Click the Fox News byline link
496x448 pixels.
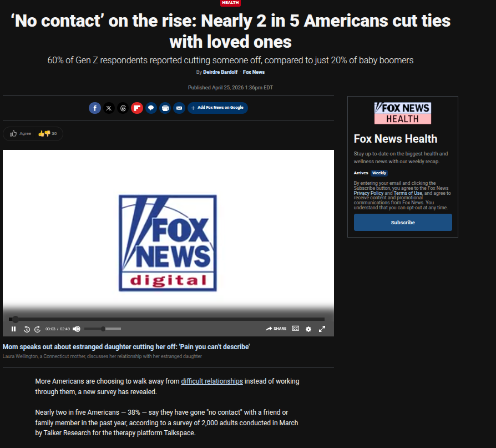(254, 72)
